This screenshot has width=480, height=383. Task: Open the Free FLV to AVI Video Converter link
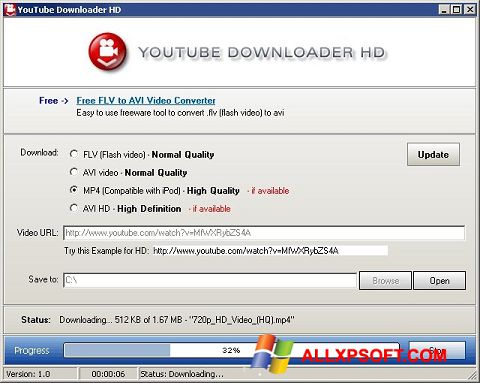(146, 100)
